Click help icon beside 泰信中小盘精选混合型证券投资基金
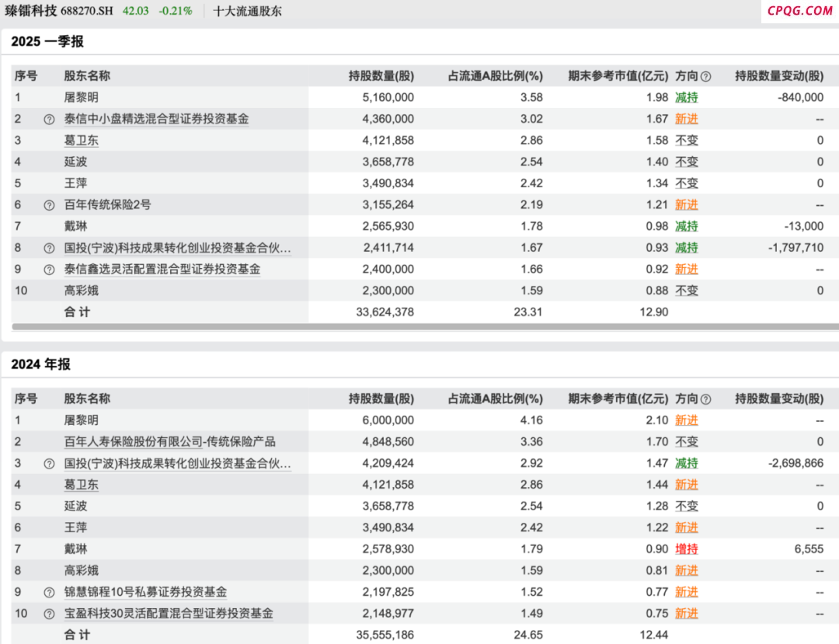This screenshot has height=644, width=839. (49, 120)
